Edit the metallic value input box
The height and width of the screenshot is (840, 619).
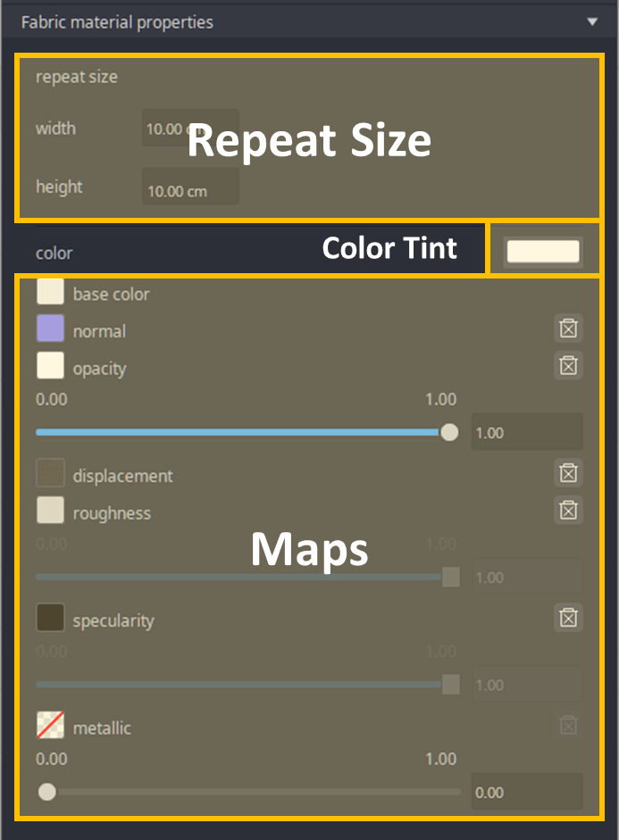tap(526, 792)
